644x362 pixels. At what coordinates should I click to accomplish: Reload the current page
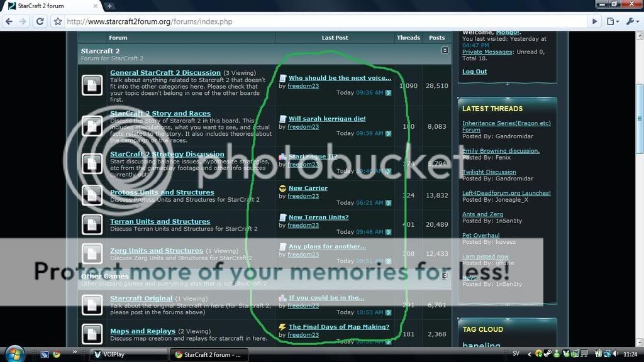coord(40,21)
